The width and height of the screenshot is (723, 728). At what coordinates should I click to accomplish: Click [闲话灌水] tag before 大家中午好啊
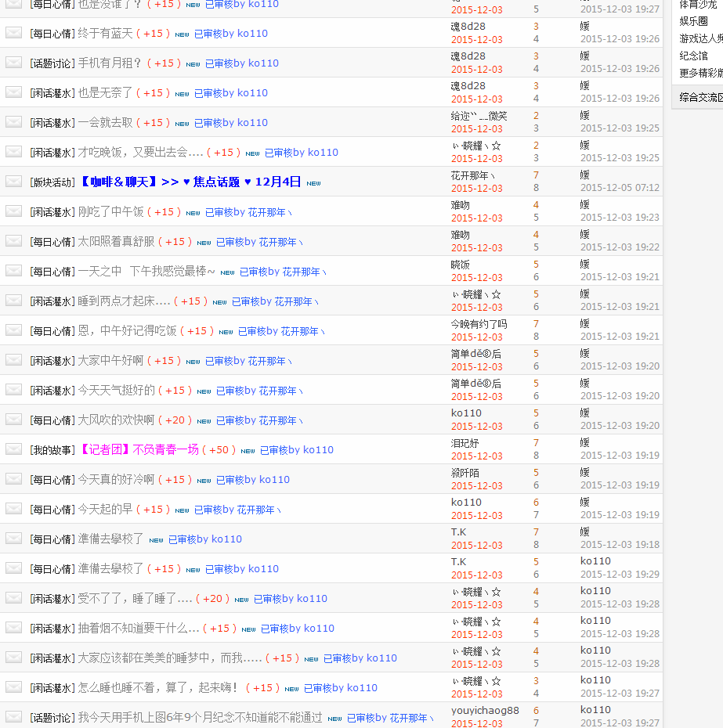click(52, 361)
